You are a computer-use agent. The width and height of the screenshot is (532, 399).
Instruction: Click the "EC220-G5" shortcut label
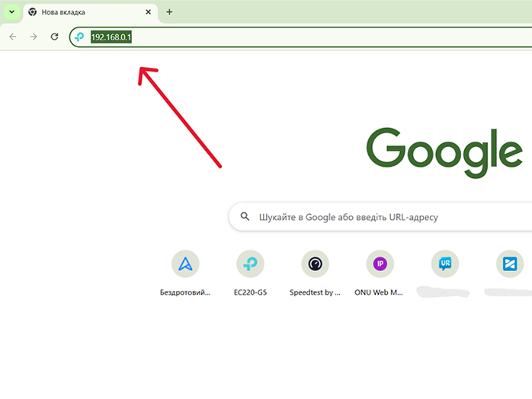[251, 292]
